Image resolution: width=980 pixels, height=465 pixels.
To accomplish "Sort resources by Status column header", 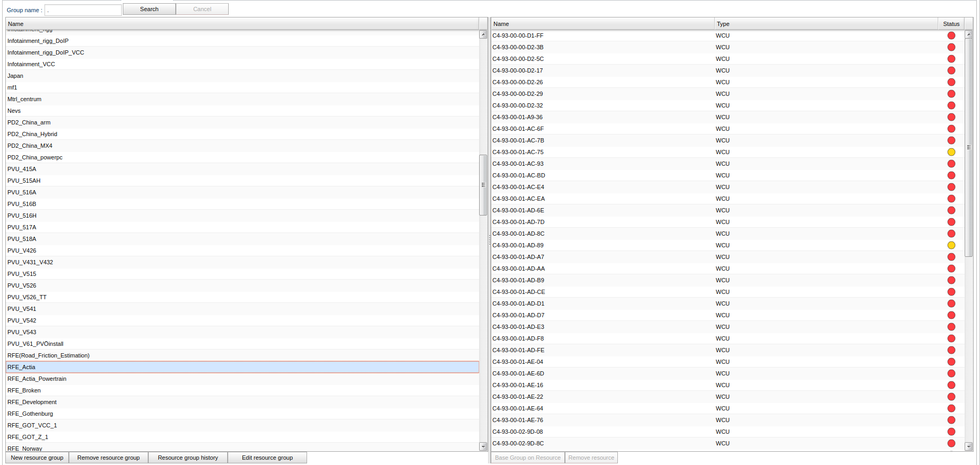I will (x=951, y=24).
